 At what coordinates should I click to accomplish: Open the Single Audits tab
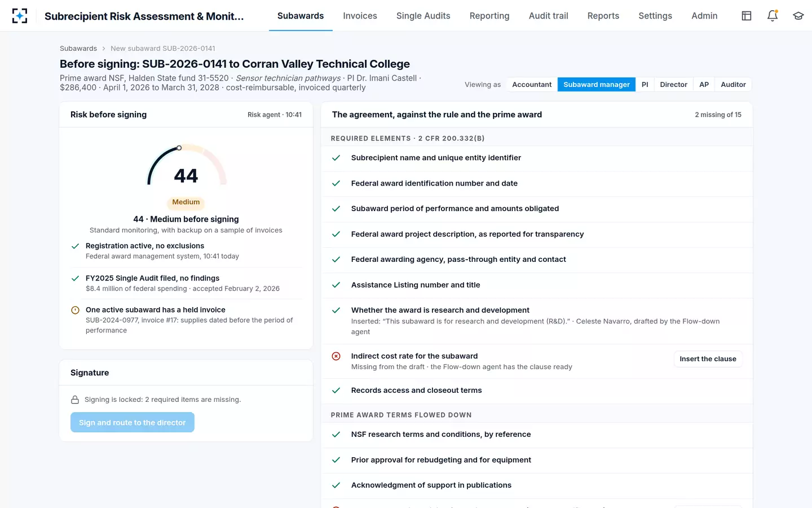[423, 16]
